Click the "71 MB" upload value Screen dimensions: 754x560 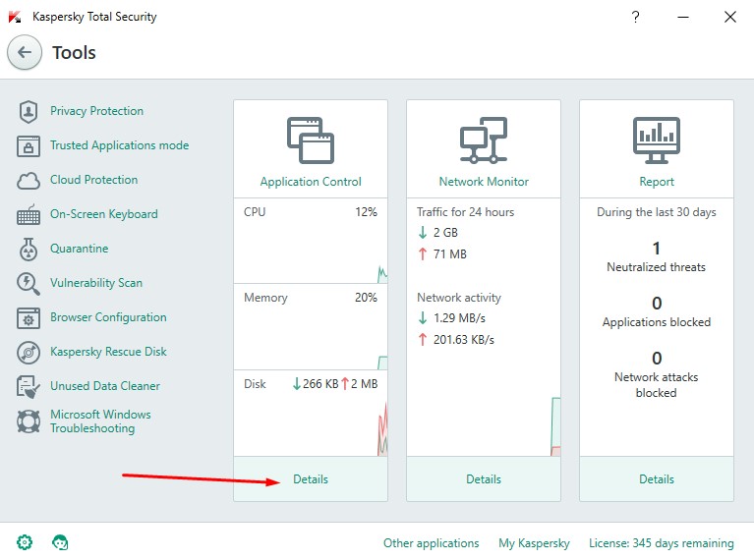pyautogui.click(x=449, y=254)
